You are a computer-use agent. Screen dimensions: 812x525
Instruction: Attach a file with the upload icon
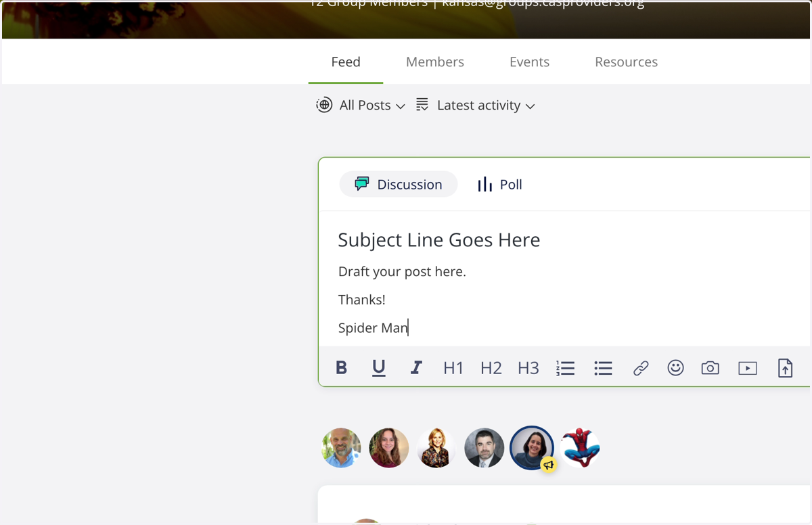785,368
